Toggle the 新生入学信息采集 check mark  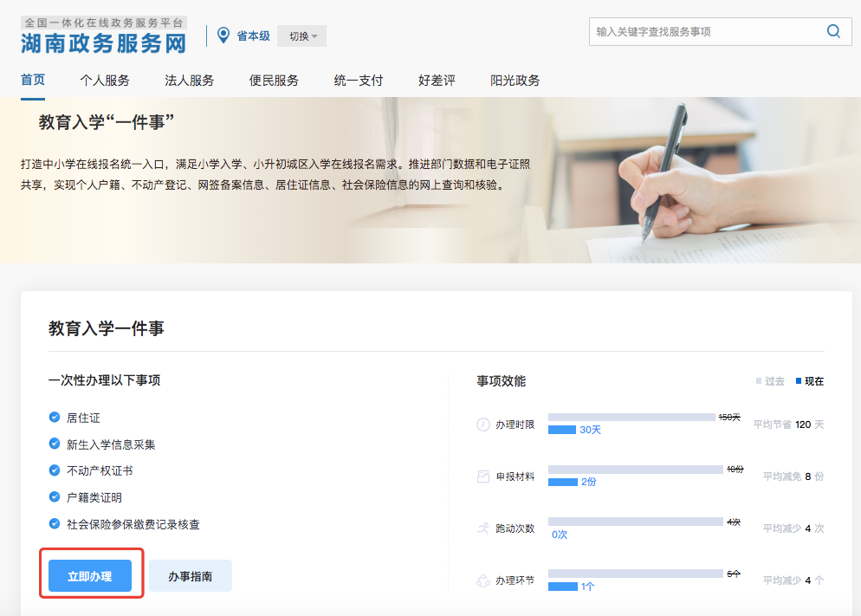point(55,444)
